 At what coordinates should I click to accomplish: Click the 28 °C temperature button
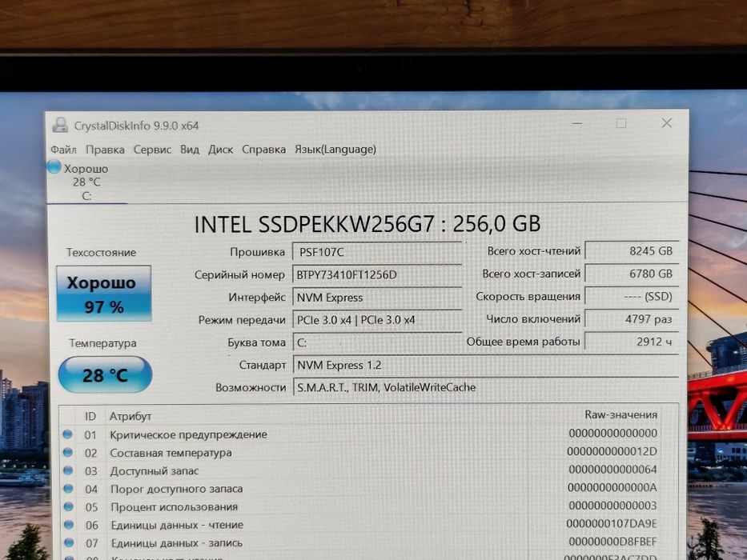point(106,374)
